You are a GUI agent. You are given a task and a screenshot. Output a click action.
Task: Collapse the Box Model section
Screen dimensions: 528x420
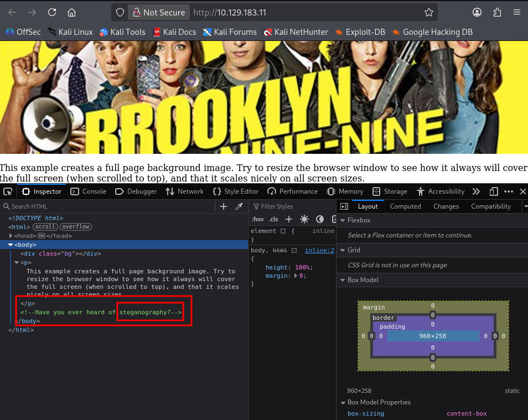pyautogui.click(x=343, y=280)
